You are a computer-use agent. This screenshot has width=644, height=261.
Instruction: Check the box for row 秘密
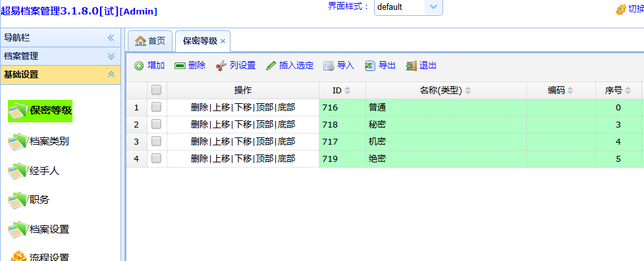(x=156, y=124)
